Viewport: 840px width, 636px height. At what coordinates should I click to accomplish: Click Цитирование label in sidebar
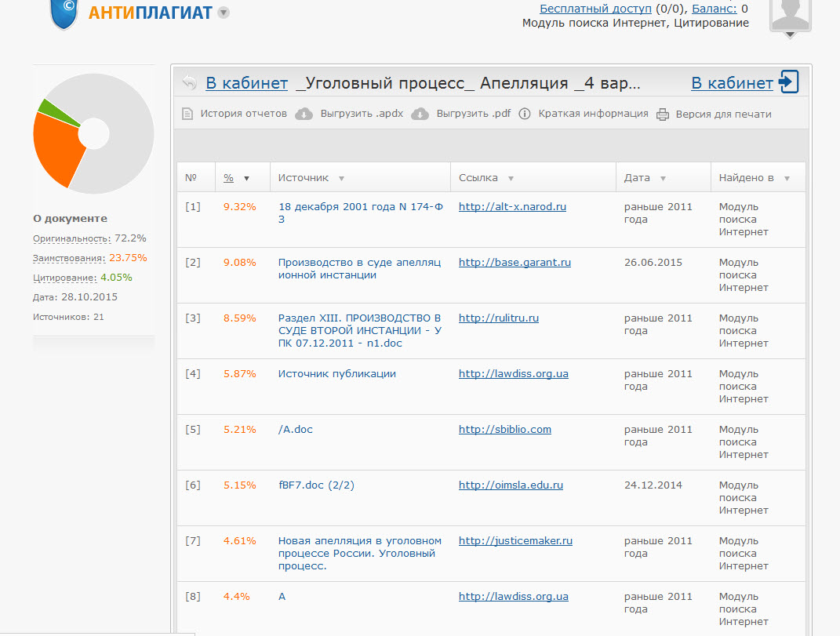[x=65, y=278]
